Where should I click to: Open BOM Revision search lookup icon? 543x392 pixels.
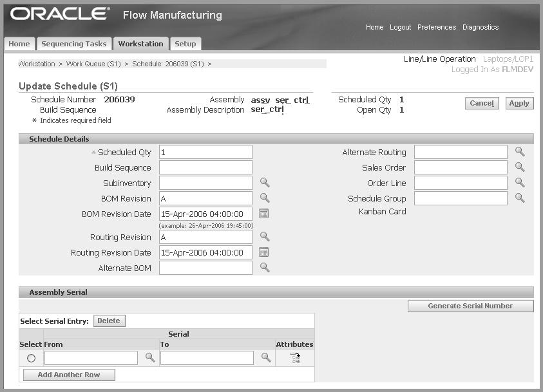coord(265,198)
